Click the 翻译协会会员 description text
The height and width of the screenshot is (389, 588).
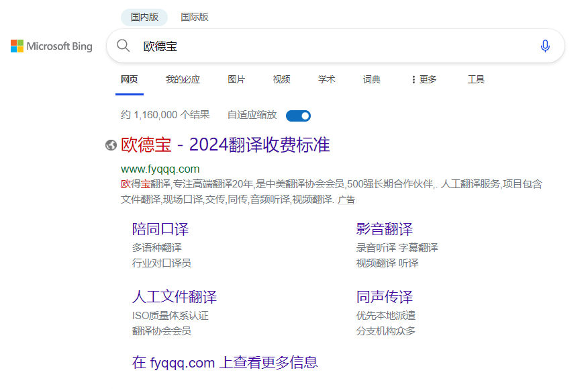point(162,331)
